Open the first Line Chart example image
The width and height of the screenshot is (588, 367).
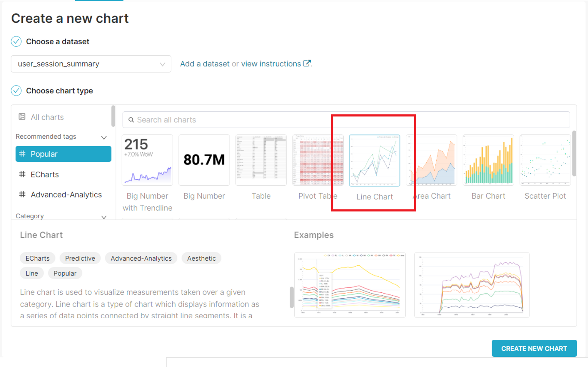tap(350, 285)
